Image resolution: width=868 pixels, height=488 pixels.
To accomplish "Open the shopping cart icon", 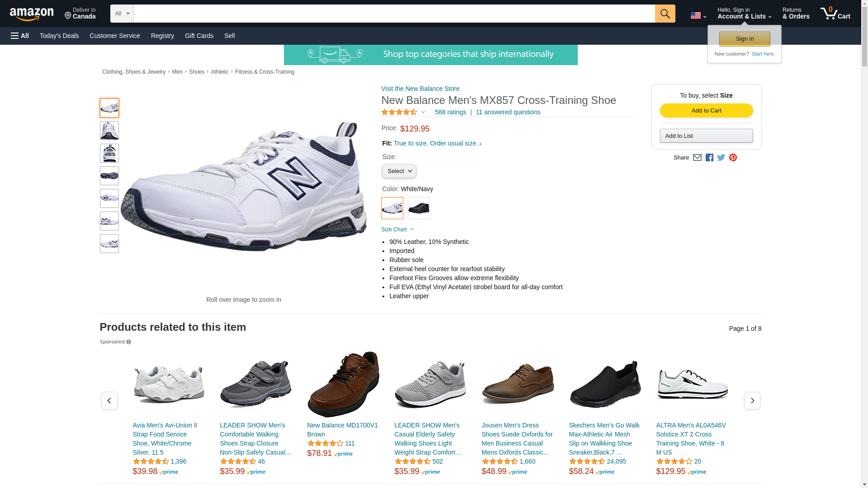I will pyautogui.click(x=835, y=14).
